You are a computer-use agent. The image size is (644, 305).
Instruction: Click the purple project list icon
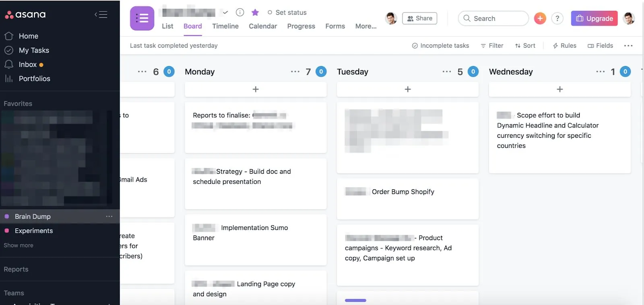tap(142, 18)
